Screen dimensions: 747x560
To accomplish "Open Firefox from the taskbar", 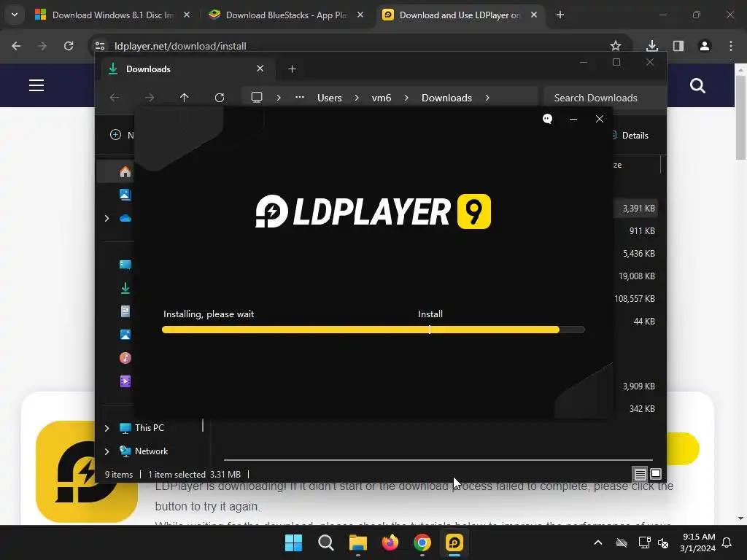I will click(x=390, y=542).
